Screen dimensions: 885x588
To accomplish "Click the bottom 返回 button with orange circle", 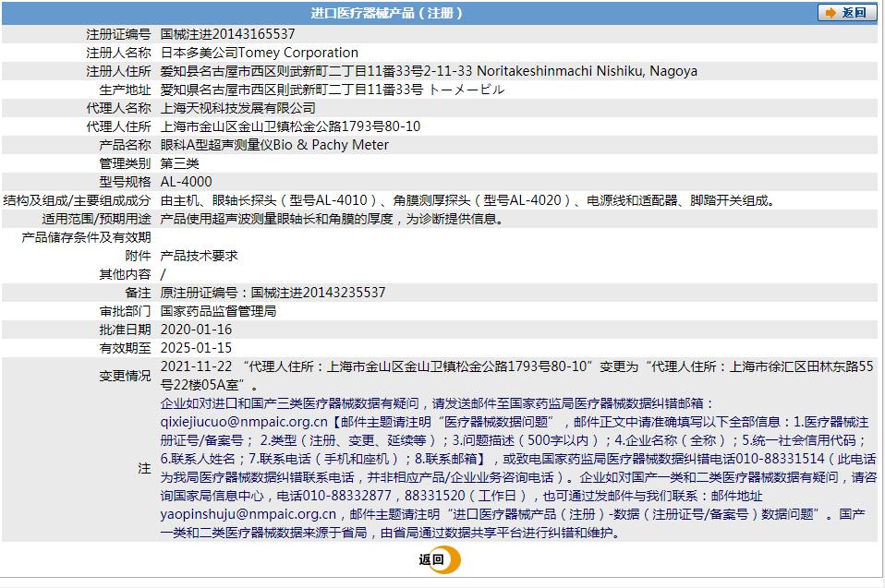I will pos(440,559).
